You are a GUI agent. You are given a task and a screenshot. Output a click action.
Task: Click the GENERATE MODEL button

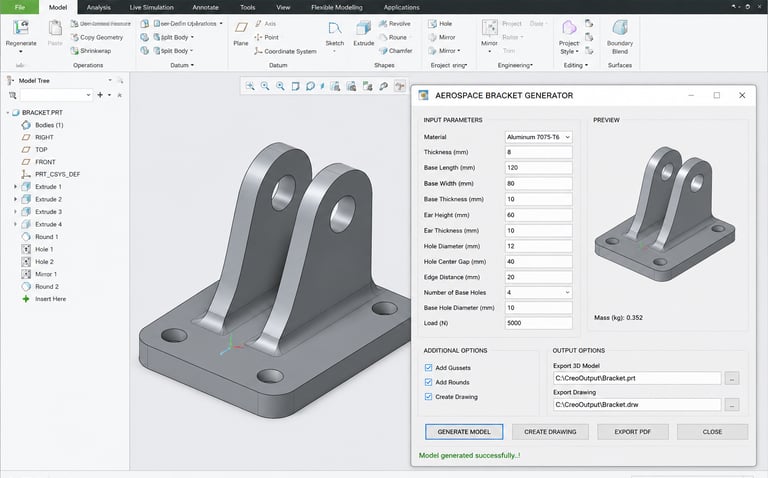click(464, 432)
